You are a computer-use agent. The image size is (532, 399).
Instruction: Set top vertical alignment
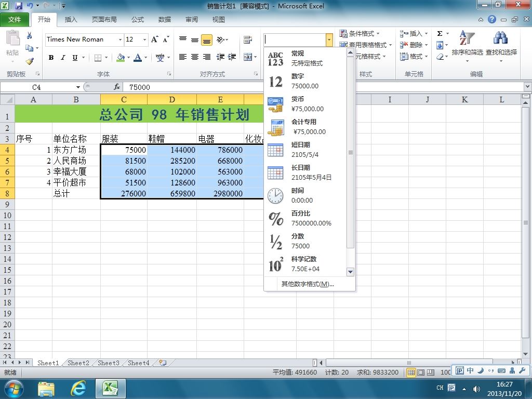(183, 39)
